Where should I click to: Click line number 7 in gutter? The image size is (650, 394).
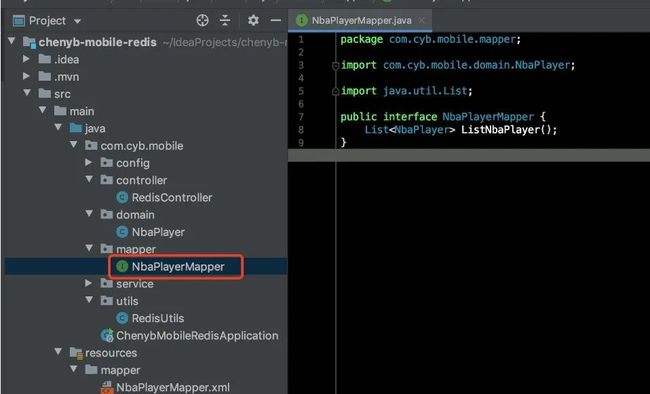[x=301, y=117]
